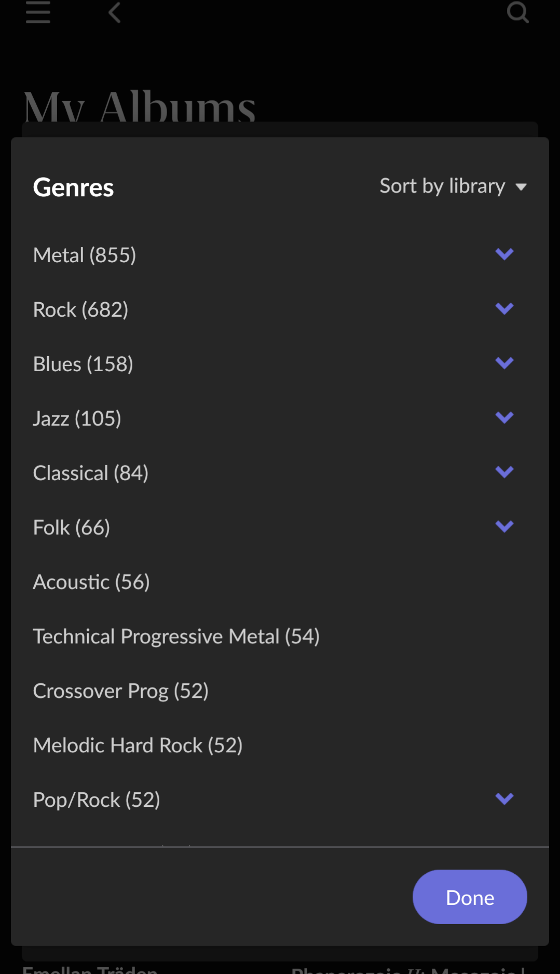Expand the Classical genre chevron

(504, 472)
